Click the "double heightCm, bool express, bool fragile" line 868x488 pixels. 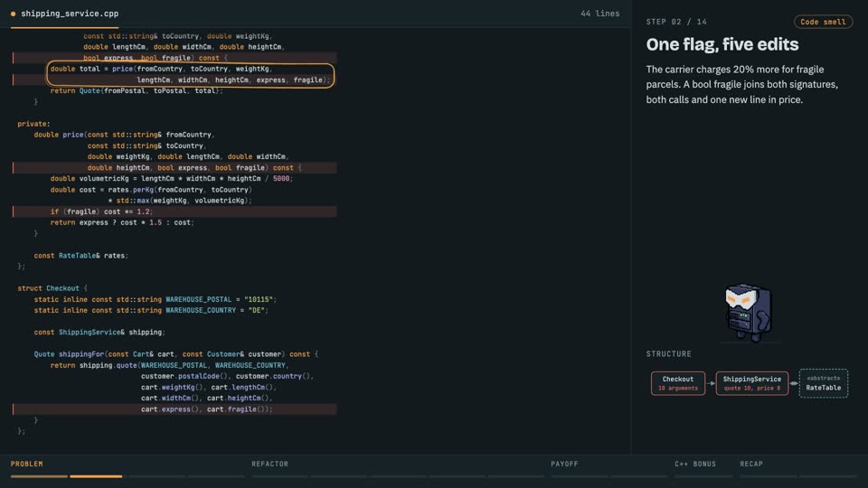(194, 168)
